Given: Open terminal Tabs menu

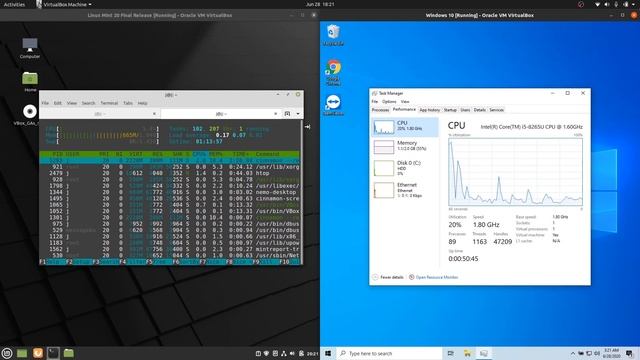Looking at the screenshot, I should tap(128, 103).
